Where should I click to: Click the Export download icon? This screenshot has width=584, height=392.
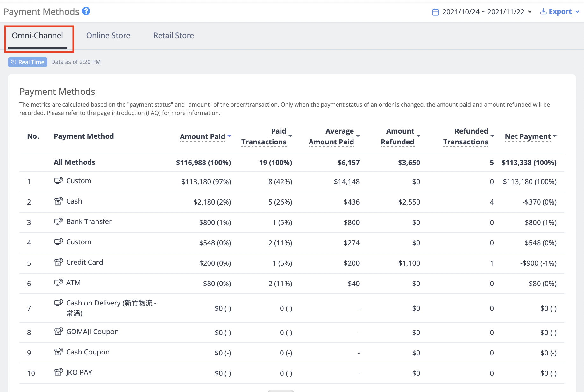[x=544, y=12]
